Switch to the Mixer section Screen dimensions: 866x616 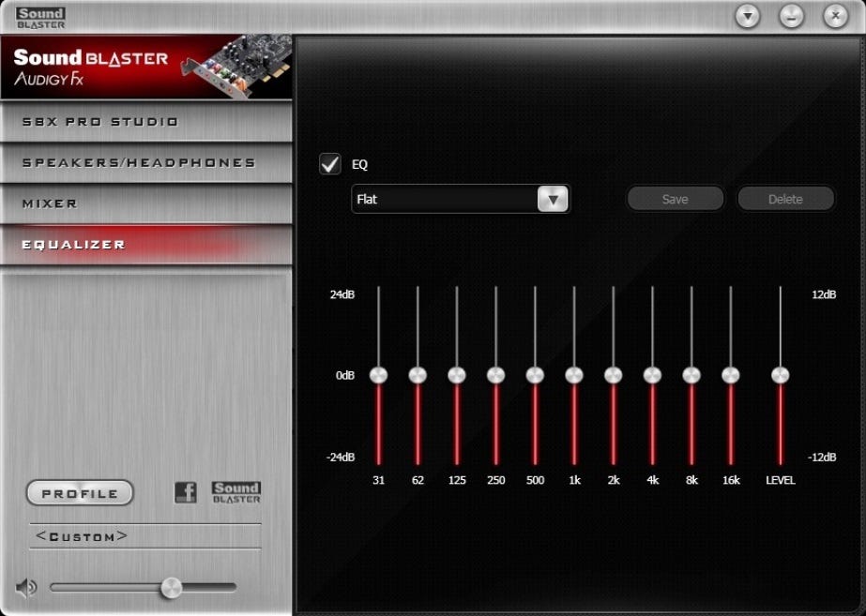tap(146, 203)
